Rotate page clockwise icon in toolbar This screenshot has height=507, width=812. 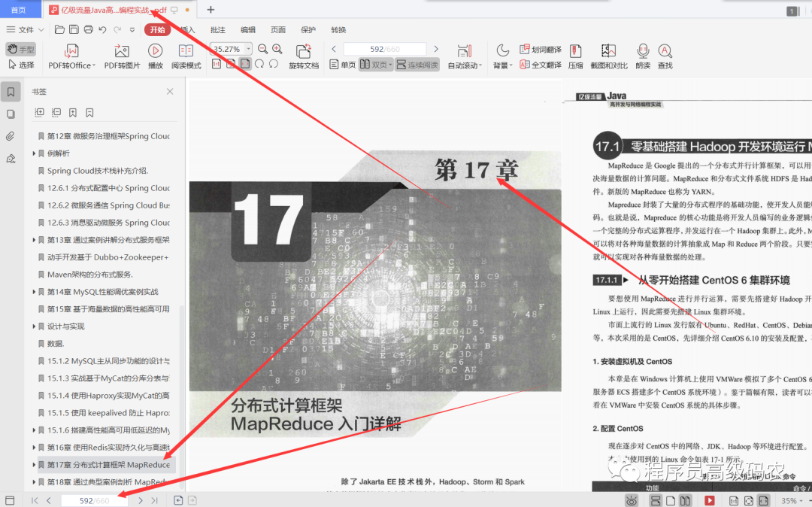259,64
